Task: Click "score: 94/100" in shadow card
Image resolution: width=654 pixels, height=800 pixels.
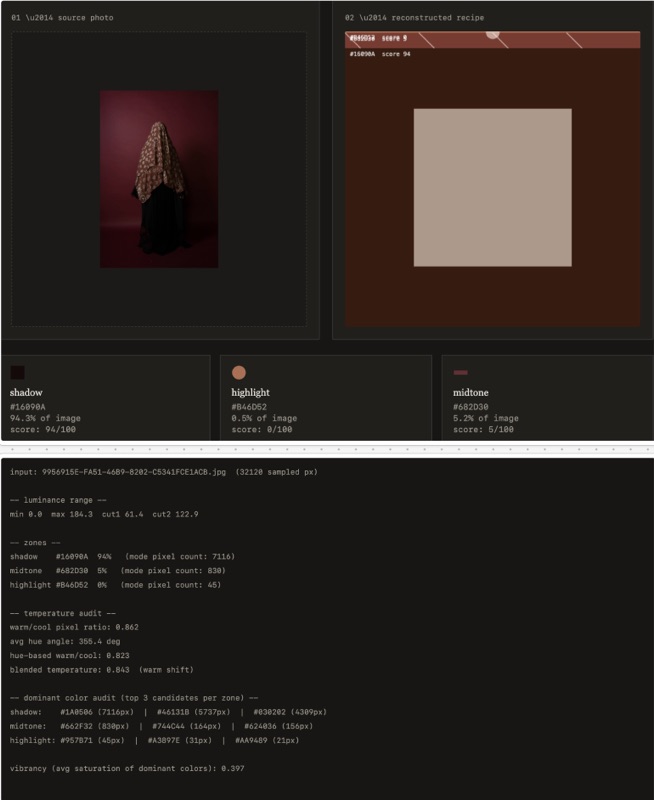Action: pyautogui.click(x=43, y=430)
